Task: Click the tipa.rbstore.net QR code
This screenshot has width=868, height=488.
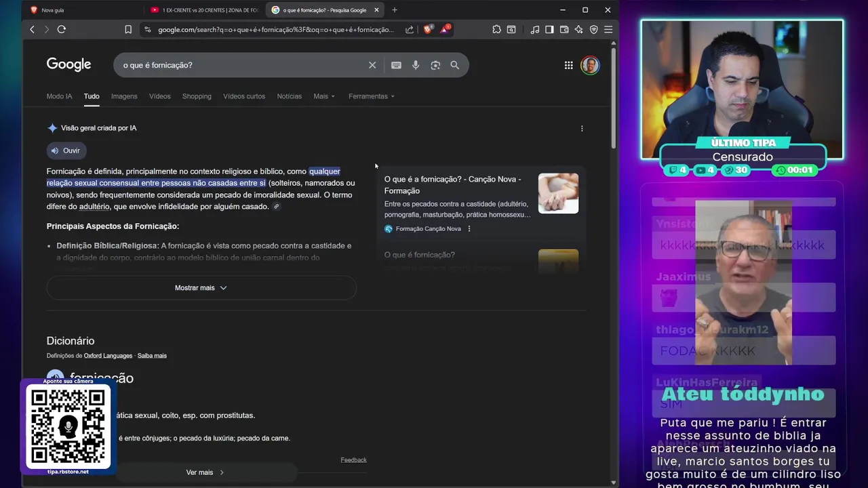Action: click(68, 427)
